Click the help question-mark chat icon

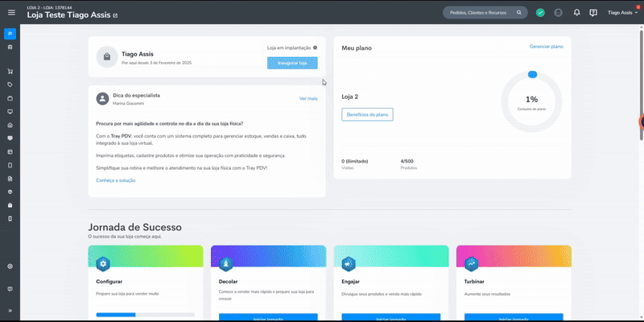point(593,13)
